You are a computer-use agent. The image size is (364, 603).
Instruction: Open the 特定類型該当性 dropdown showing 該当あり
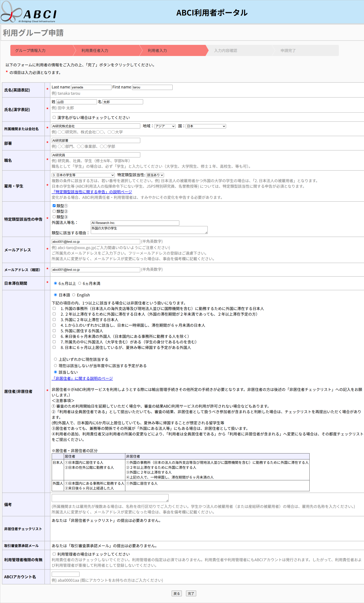point(155,175)
